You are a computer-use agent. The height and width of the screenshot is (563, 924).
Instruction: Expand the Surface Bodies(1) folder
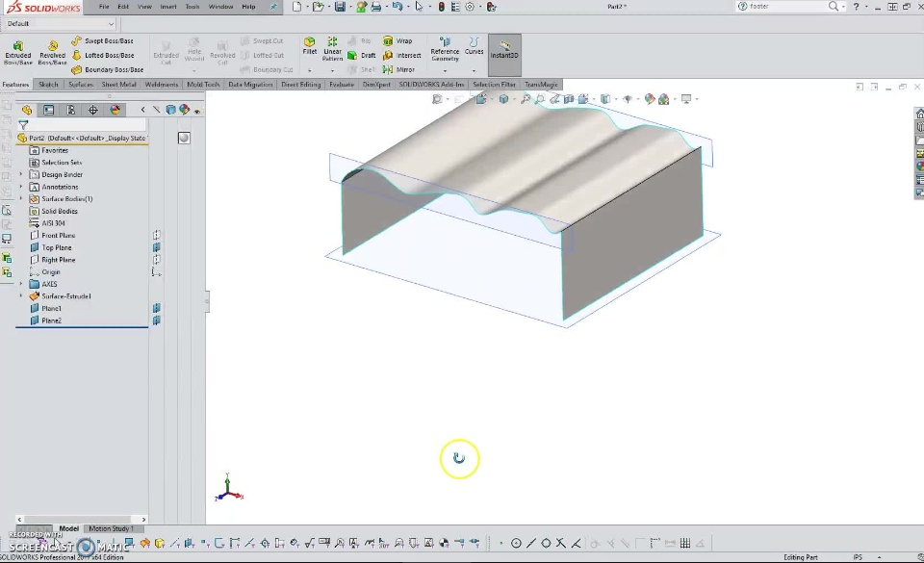pyautogui.click(x=21, y=198)
